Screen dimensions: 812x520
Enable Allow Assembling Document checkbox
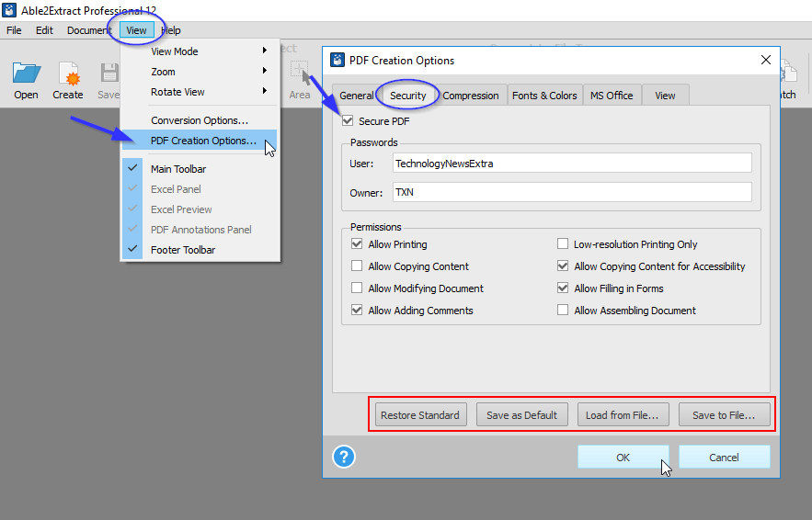point(563,311)
